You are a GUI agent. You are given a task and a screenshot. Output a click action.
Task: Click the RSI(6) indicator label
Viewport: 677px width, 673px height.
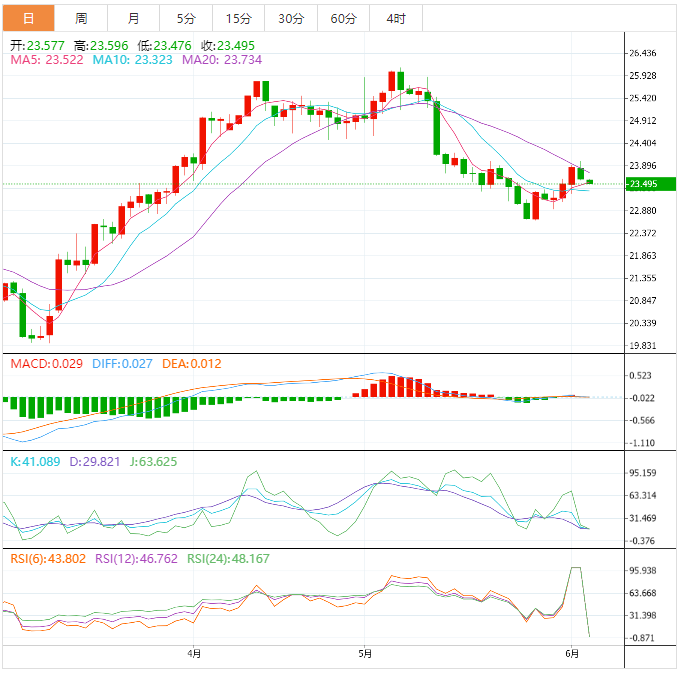pos(46,558)
